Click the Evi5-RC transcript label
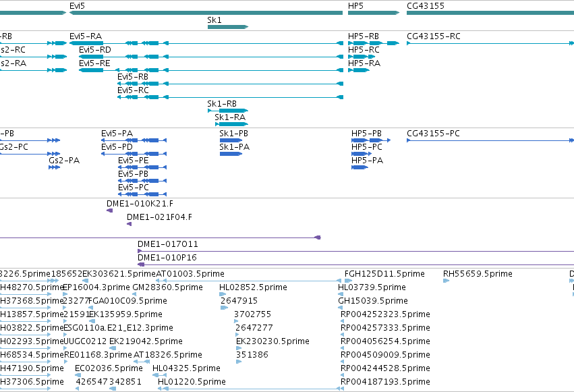Viewport: 574px width, 392px height. point(133,90)
